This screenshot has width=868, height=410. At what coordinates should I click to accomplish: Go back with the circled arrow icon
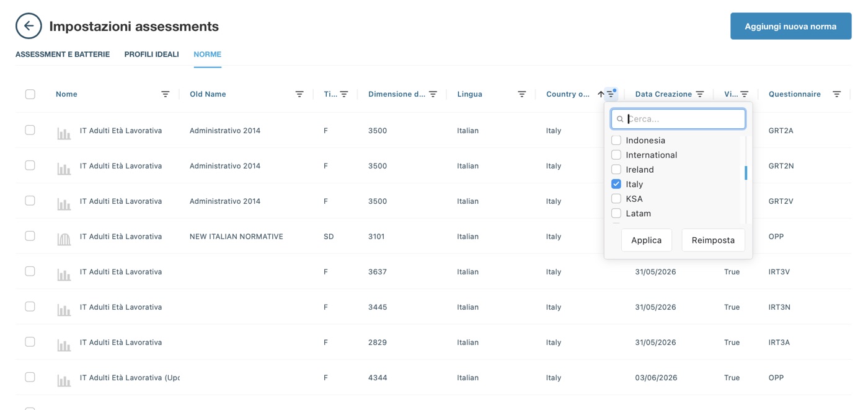point(29,26)
